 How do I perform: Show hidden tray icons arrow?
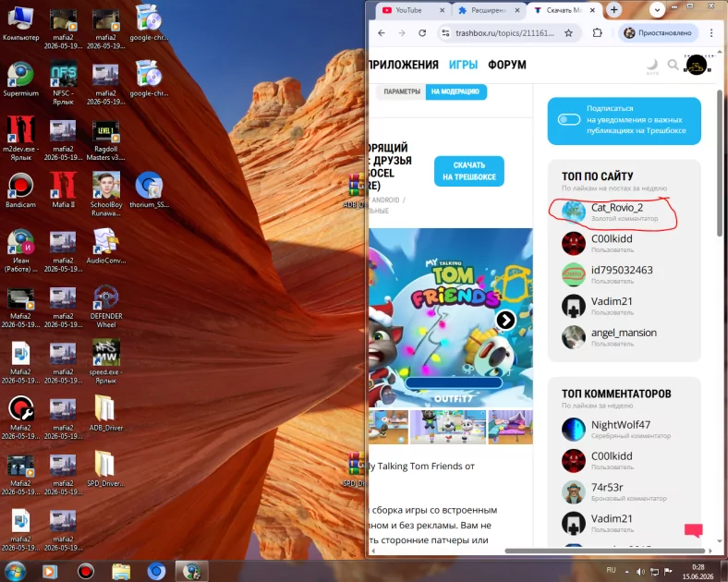point(626,571)
